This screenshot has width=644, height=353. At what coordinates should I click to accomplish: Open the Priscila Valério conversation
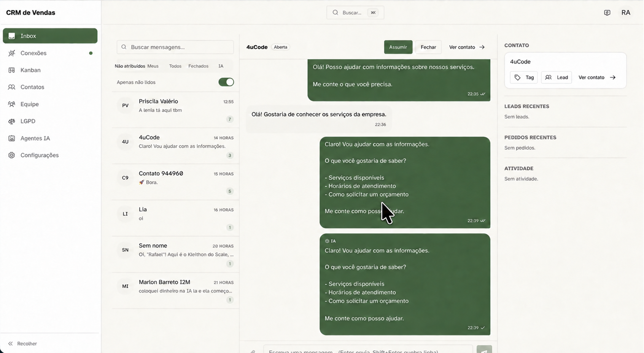point(175,110)
